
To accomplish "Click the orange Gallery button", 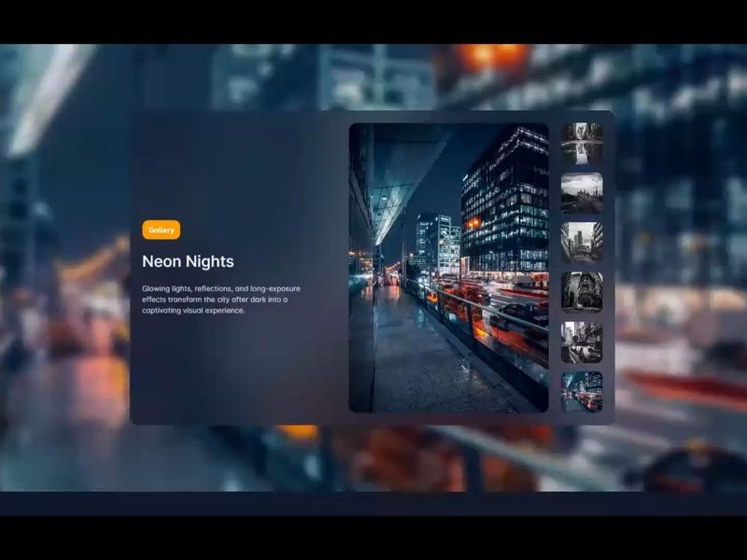I will [161, 230].
